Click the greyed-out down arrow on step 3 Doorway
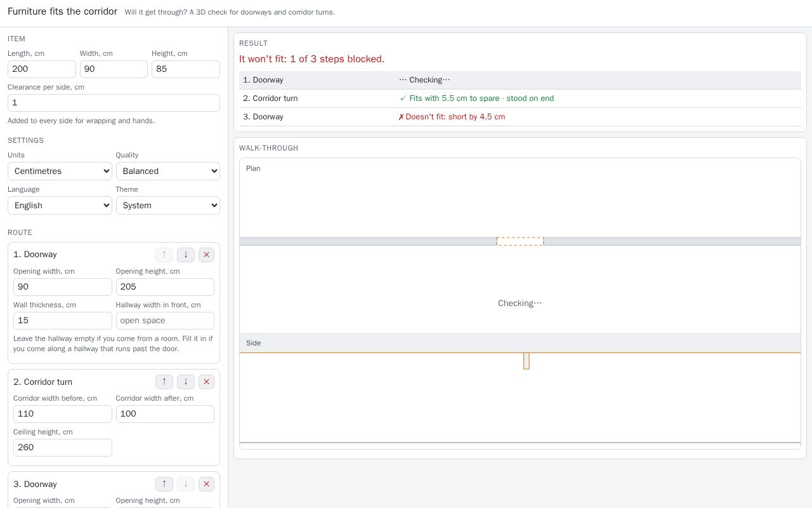Viewport: 812px width, 508px height. click(185, 484)
